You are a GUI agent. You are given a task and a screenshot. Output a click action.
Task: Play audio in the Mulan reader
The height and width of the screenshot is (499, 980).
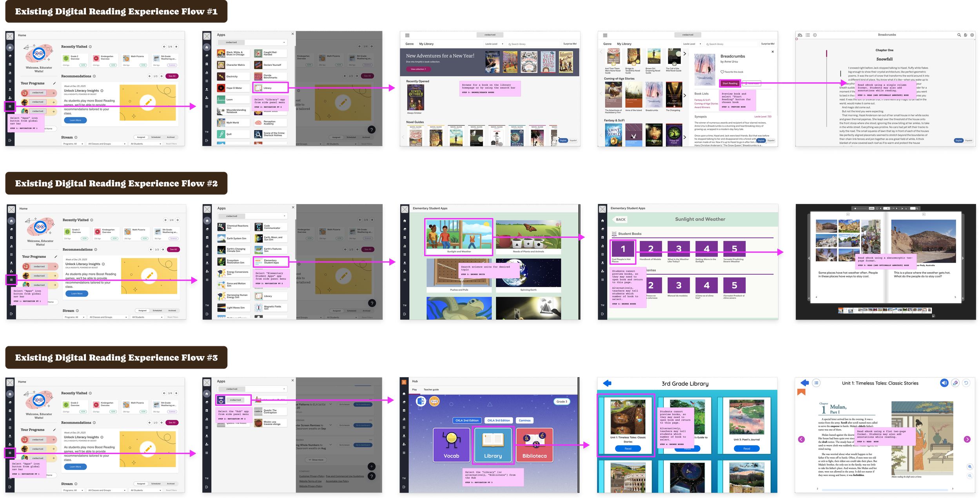point(944,383)
